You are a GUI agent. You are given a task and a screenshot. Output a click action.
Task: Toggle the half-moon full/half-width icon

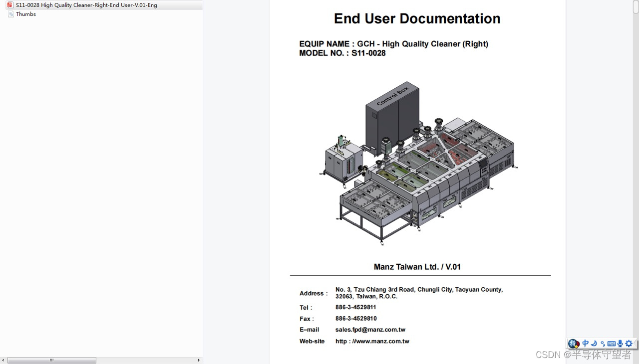594,344
